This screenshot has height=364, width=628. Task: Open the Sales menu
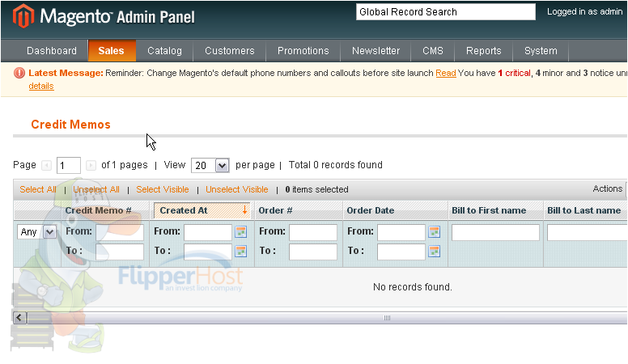click(x=112, y=51)
